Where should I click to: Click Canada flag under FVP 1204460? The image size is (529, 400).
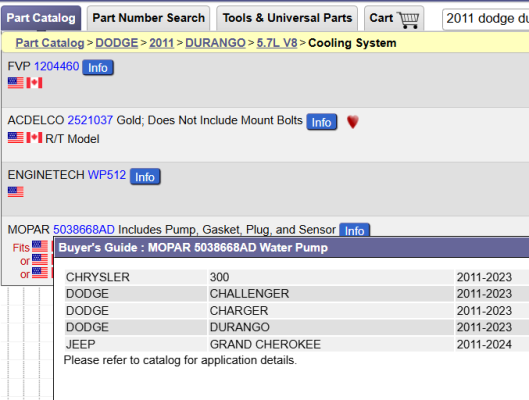(34, 83)
